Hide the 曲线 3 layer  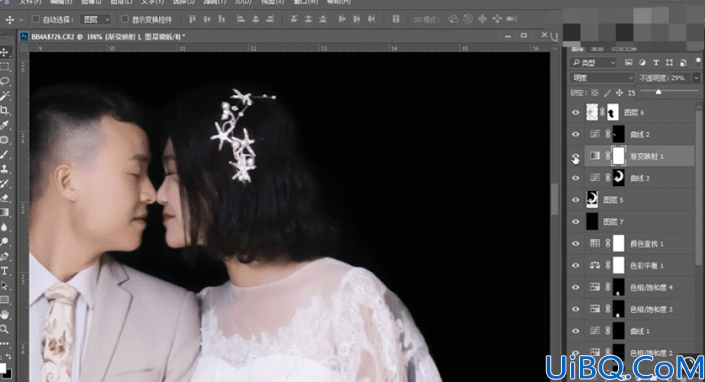pyautogui.click(x=576, y=178)
